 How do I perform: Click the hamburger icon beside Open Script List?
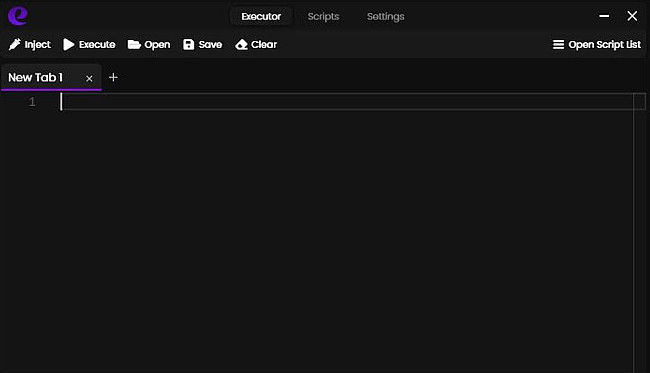click(x=558, y=44)
